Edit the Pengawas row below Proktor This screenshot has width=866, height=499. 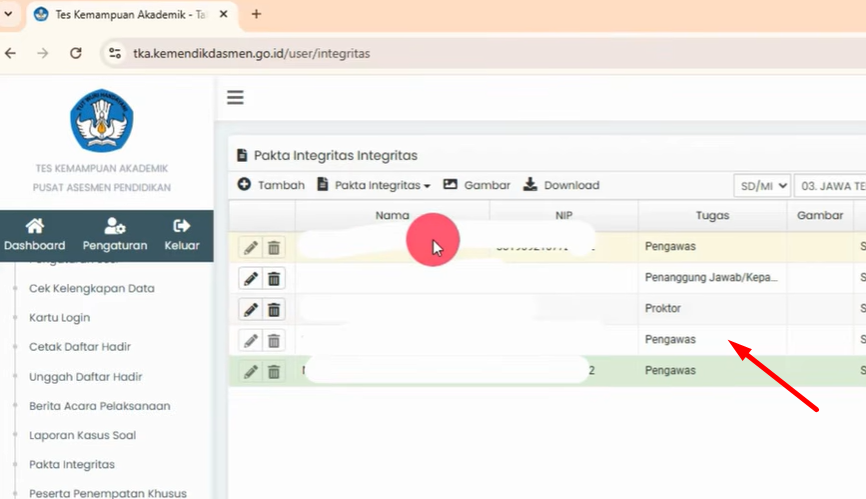(x=251, y=341)
